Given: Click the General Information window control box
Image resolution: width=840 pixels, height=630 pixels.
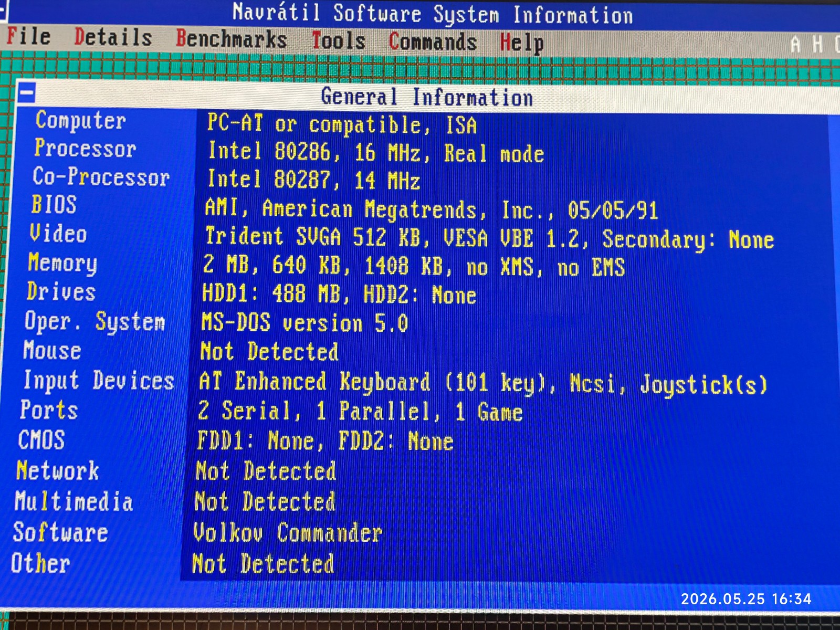Looking at the screenshot, I should (x=27, y=93).
